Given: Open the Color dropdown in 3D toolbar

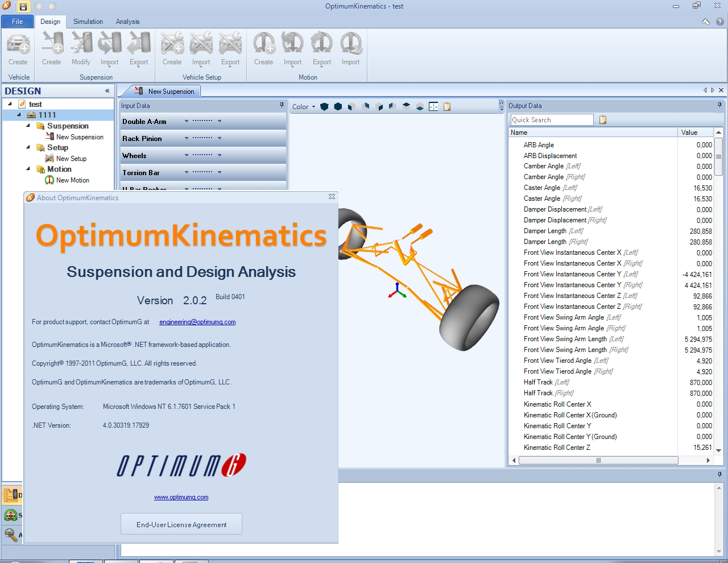Looking at the screenshot, I should (304, 107).
